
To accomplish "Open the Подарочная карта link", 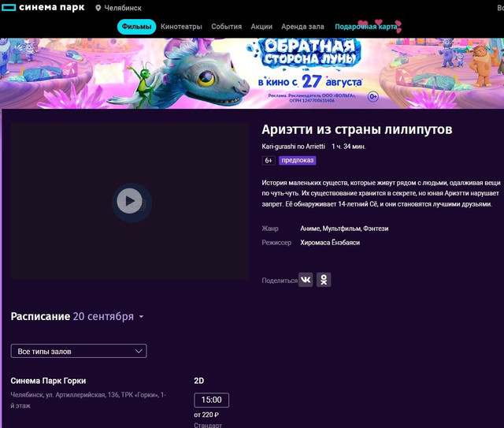I will tap(366, 27).
